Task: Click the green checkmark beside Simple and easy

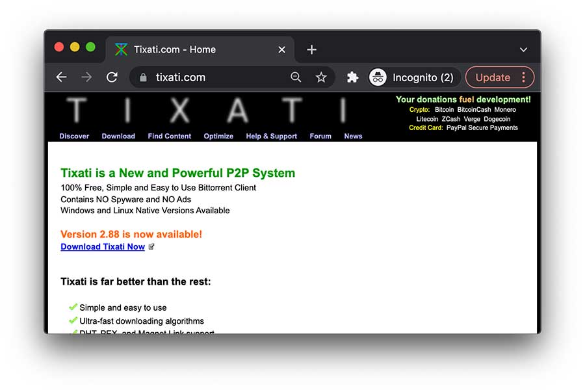Action: pyautogui.click(x=73, y=307)
